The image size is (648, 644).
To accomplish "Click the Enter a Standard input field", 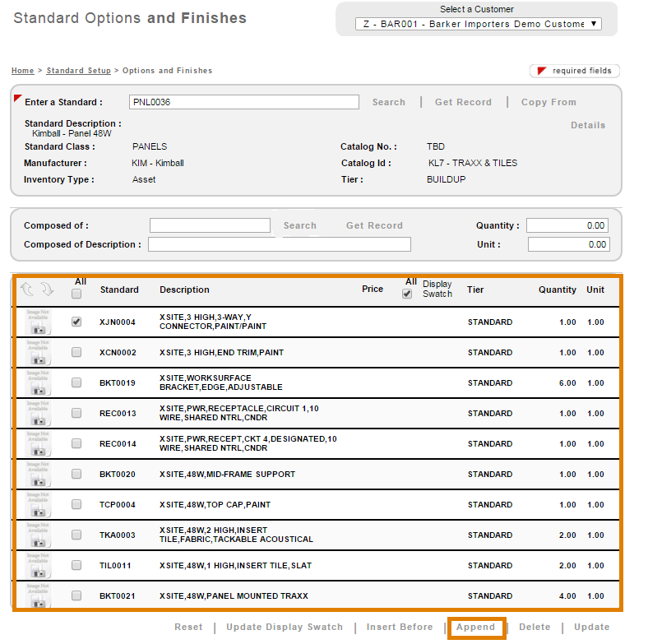I will tap(244, 102).
